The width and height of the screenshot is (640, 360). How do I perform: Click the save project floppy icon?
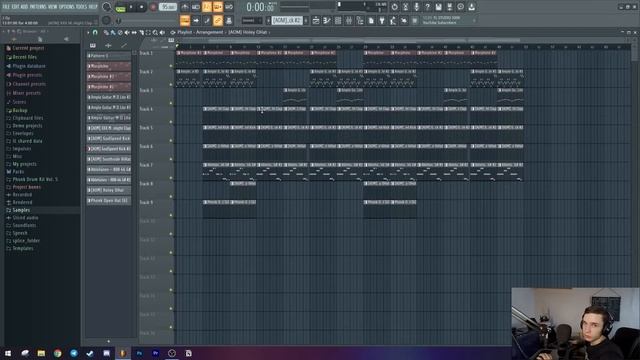(x=438, y=7)
